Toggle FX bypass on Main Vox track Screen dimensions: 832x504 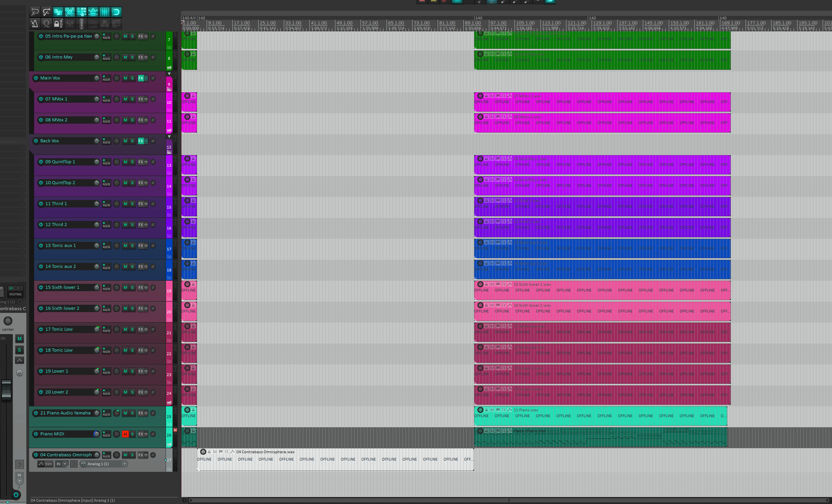coord(146,78)
